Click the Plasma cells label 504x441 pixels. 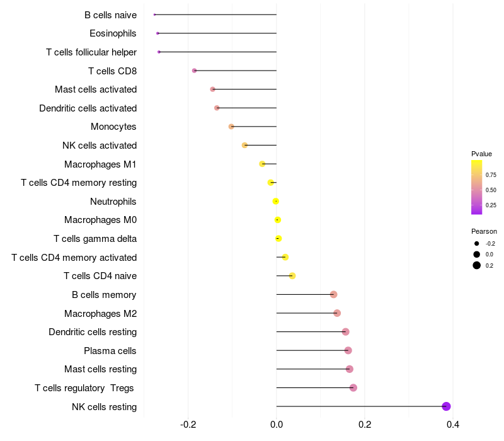110,351
